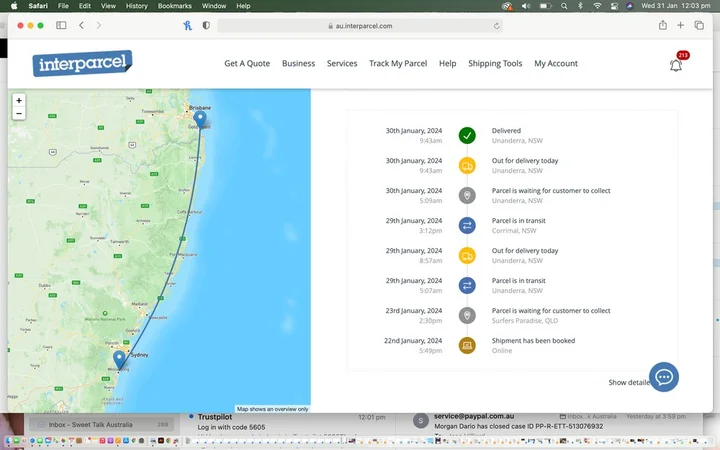The width and height of the screenshot is (720, 450).
Task: Go to Track My Parcel page
Action: click(398, 64)
